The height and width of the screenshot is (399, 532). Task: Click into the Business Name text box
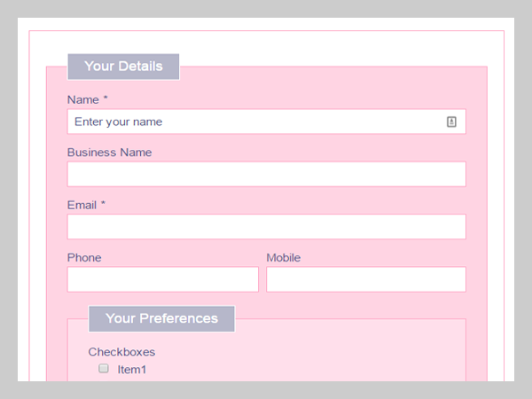coord(266,174)
